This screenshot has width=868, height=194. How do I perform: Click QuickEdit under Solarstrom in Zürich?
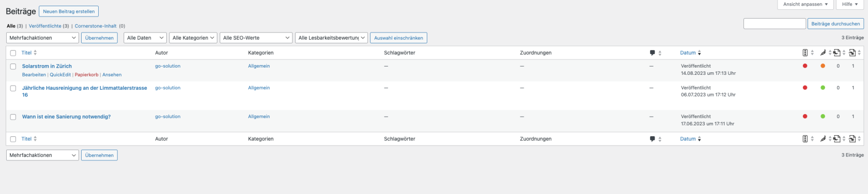coord(60,75)
